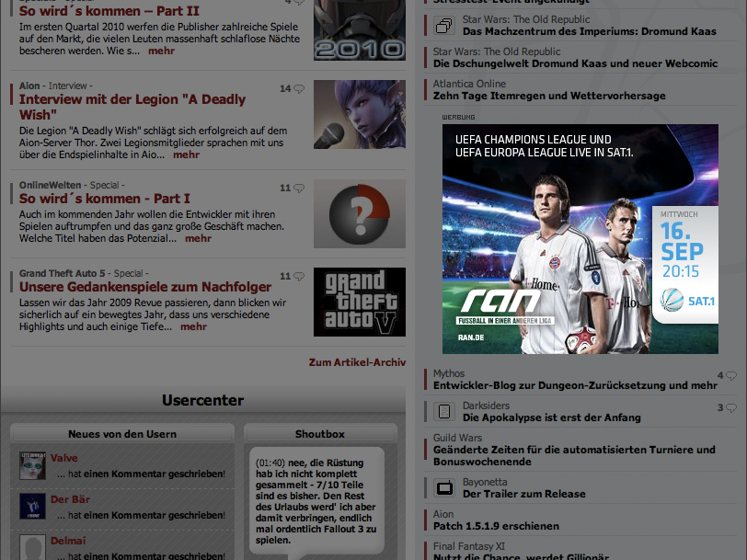Viewport: 747px width, 560px height.
Task: Open Interview mit der Legion "A Deadly Wish"
Action: [132, 107]
